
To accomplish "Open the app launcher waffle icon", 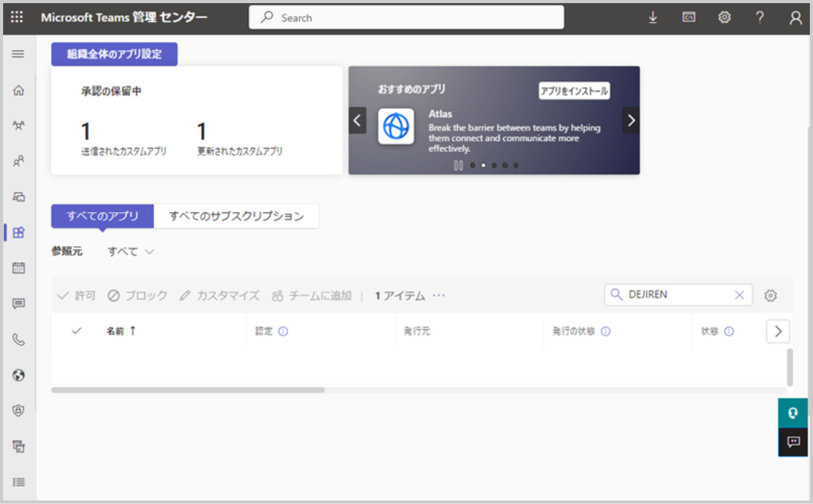I will [x=17, y=17].
